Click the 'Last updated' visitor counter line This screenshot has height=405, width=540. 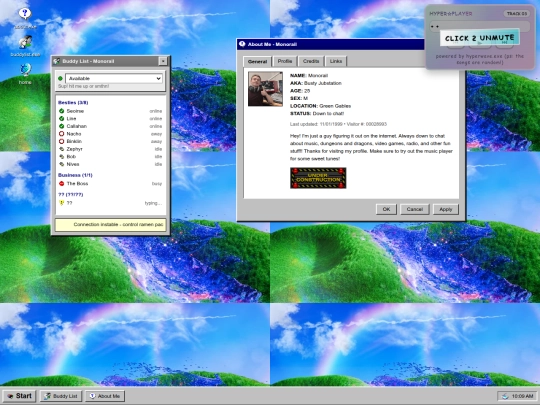coord(338,124)
